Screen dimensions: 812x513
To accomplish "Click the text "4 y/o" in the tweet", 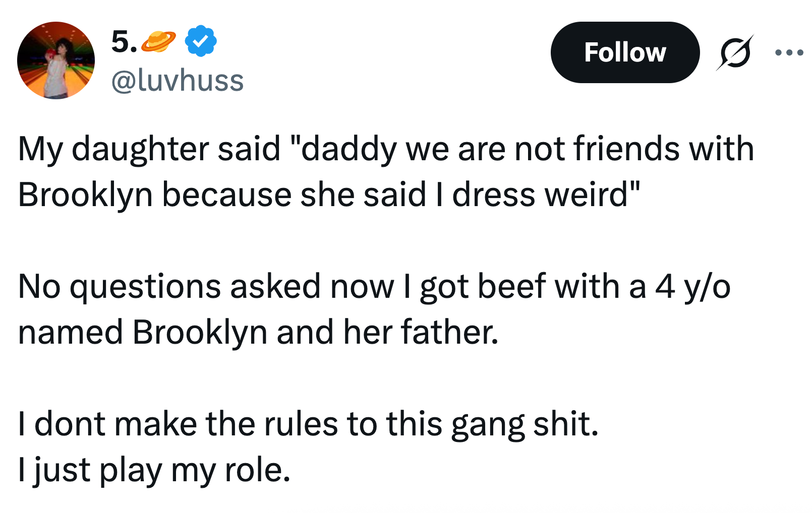I will 692,287.
